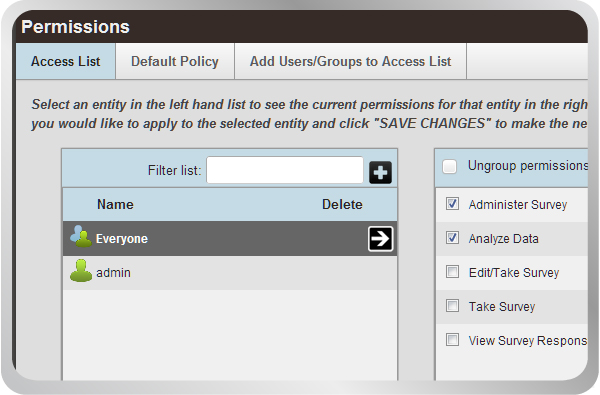Enable Edit/Take Survey permission

click(452, 272)
